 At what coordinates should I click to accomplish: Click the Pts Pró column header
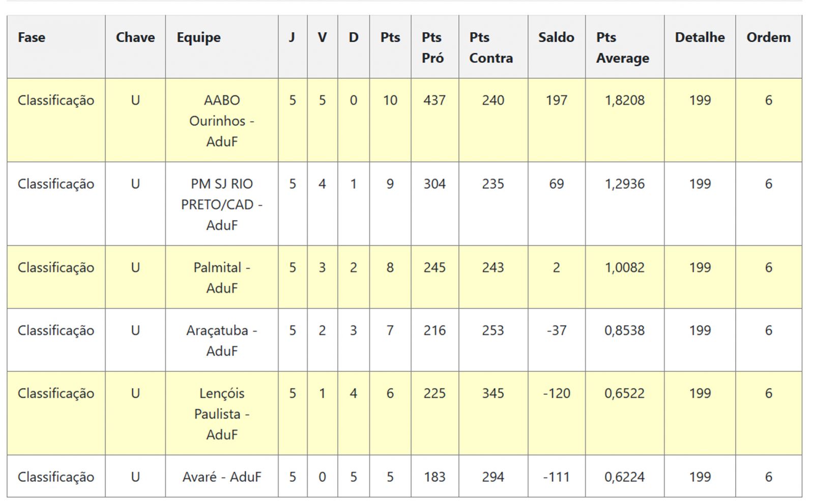(x=432, y=47)
